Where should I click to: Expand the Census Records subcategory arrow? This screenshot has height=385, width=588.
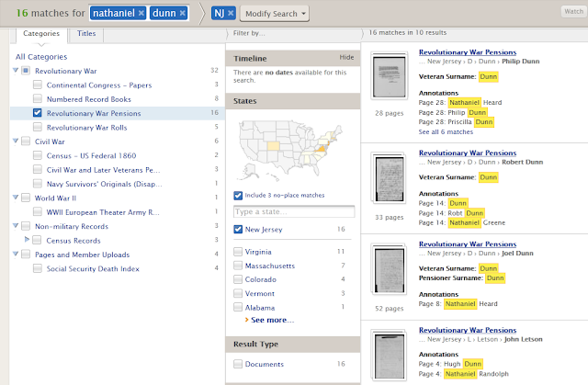pos(27,239)
